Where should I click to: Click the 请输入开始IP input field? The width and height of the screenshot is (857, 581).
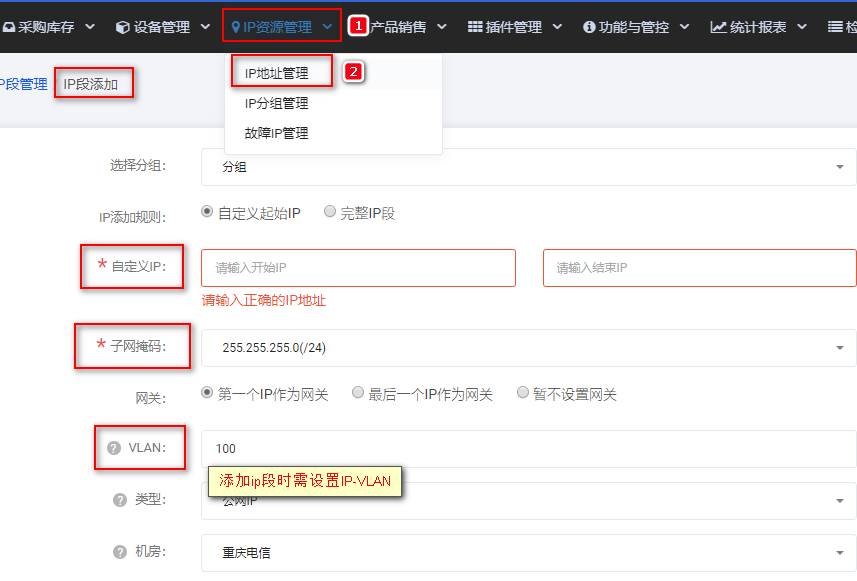click(x=359, y=268)
